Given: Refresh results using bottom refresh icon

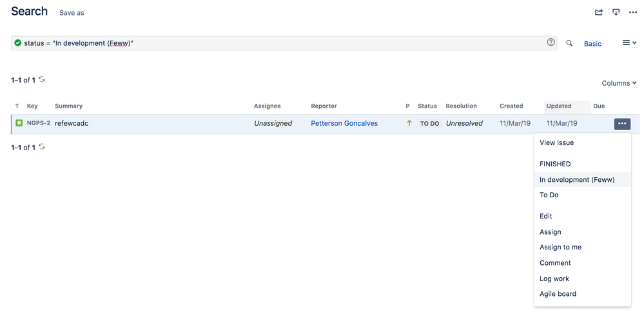Looking at the screenshot, I should (41, 146).
